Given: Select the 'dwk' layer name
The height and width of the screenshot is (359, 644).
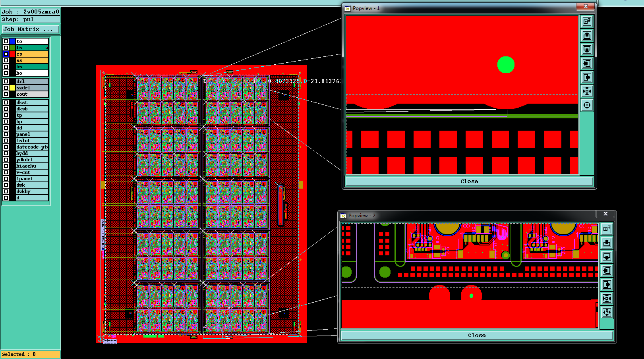Looking at the screenshot, I should pyautogui.click(x=32, y=185).
